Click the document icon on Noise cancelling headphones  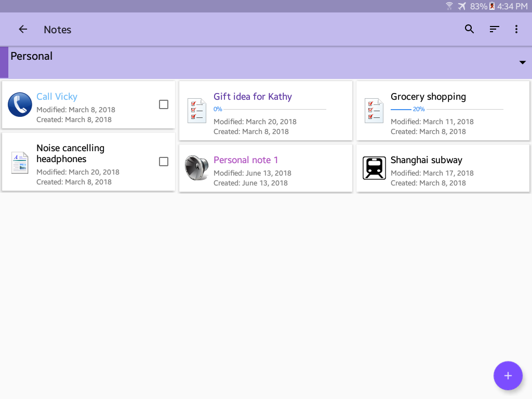pos(20,163)
